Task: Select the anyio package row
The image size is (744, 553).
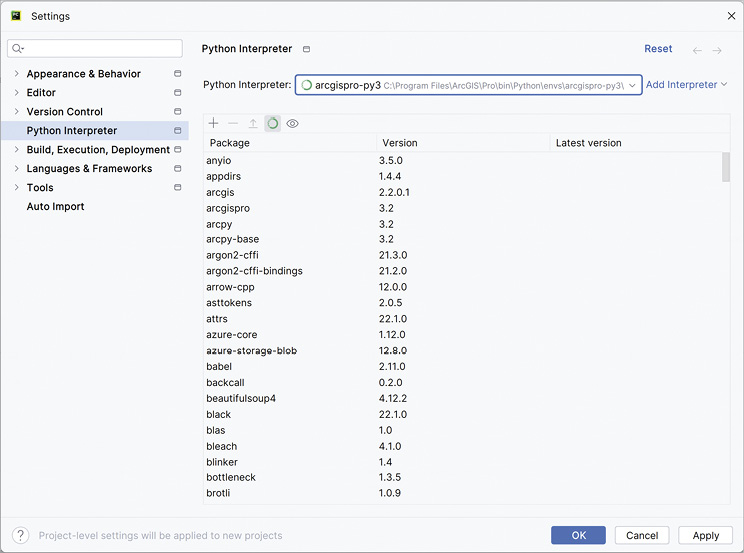Action: (x=463, y=160)
